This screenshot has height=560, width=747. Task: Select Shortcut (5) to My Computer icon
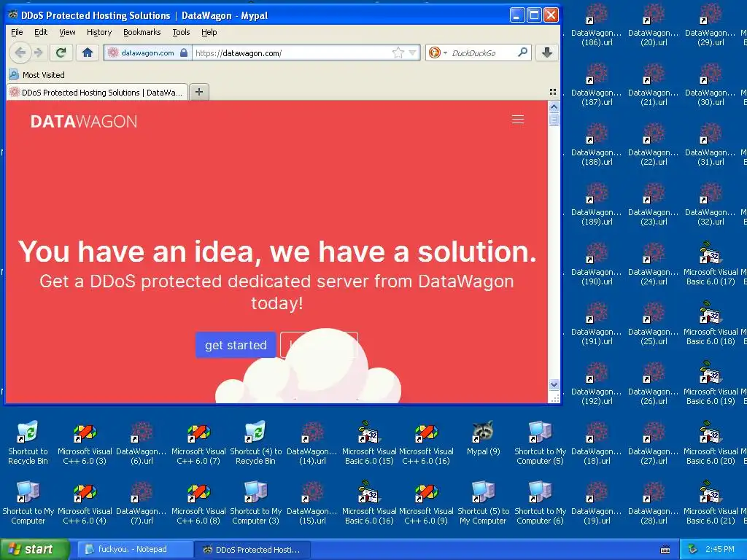[x=483, y=503]
